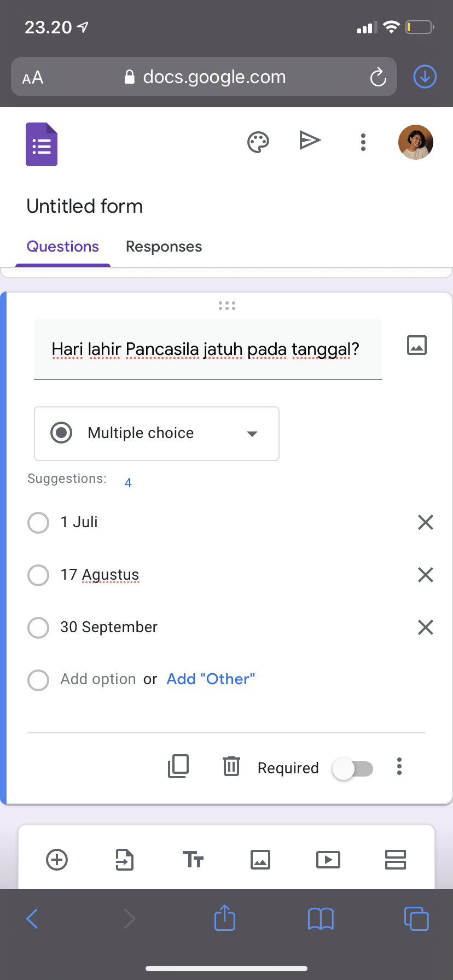Add a title and description block

coord(193,859)
